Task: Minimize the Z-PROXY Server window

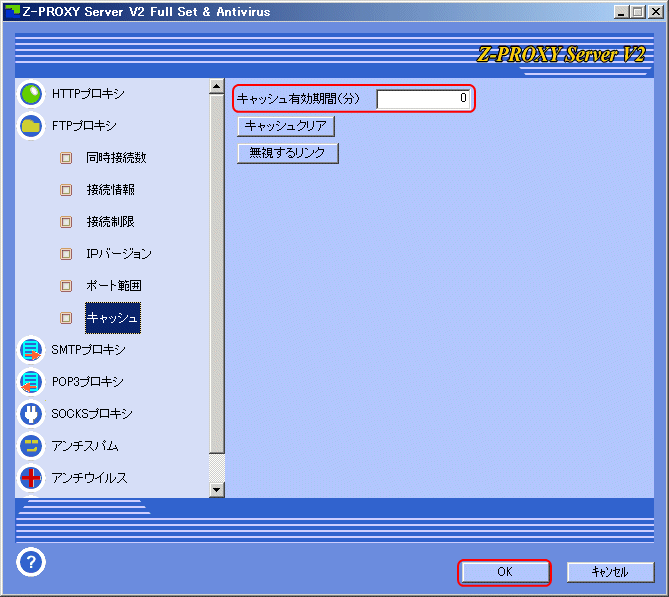Action: [622, 12]
